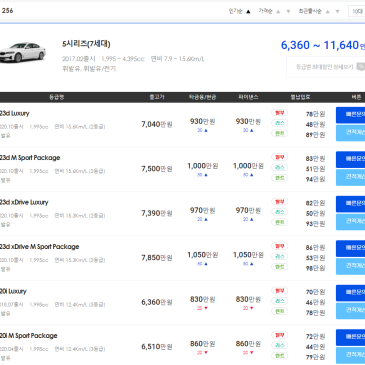
Task: Click 렌트 badge for 6,510만원 row
Action: [279, 356]
